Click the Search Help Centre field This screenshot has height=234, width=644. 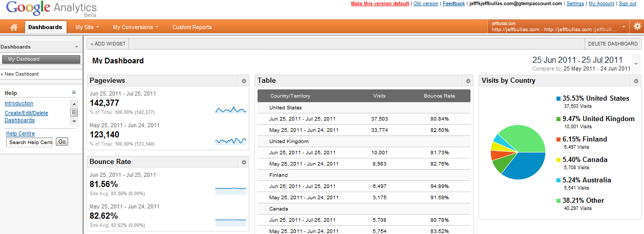click(x=30, y=142)
